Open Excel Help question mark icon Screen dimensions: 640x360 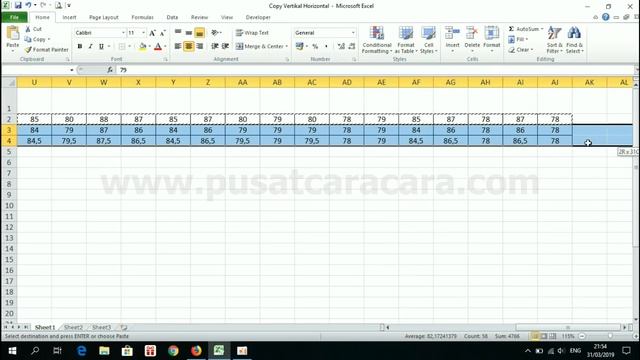(606, 17)
